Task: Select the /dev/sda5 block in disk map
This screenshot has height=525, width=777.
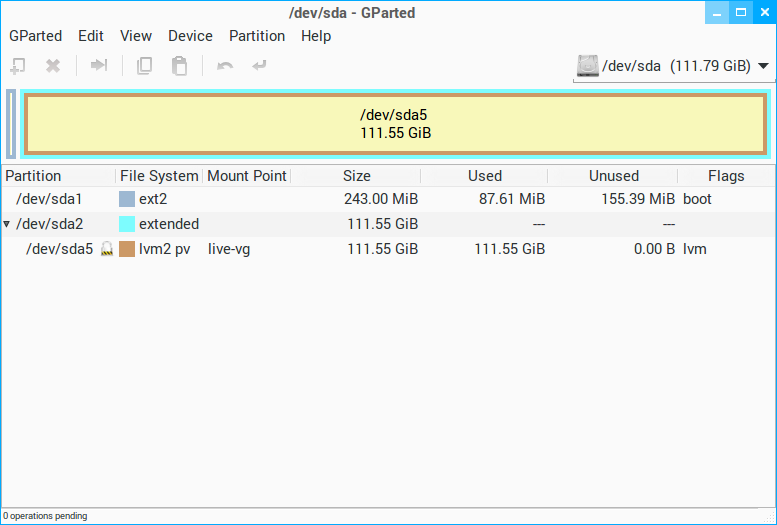Action: 396,124
